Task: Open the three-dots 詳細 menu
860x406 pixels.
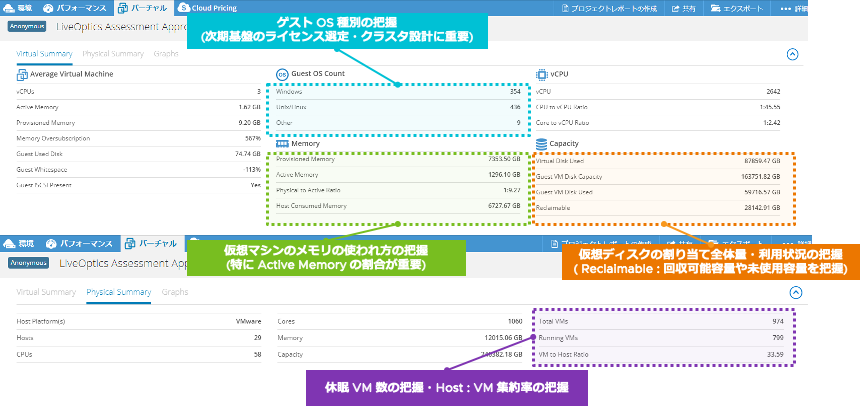Action: (793, 8)
